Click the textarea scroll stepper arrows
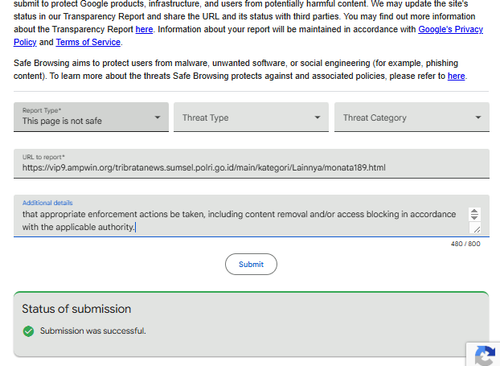The height and width of the screenshot is (366, 500). point(474,214)
